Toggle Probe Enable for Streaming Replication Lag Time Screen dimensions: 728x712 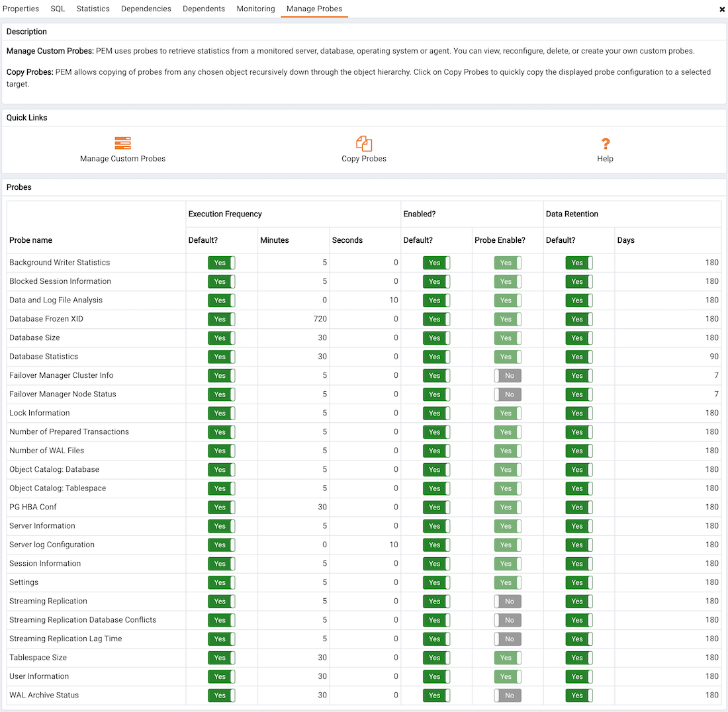tap(508, 639)
